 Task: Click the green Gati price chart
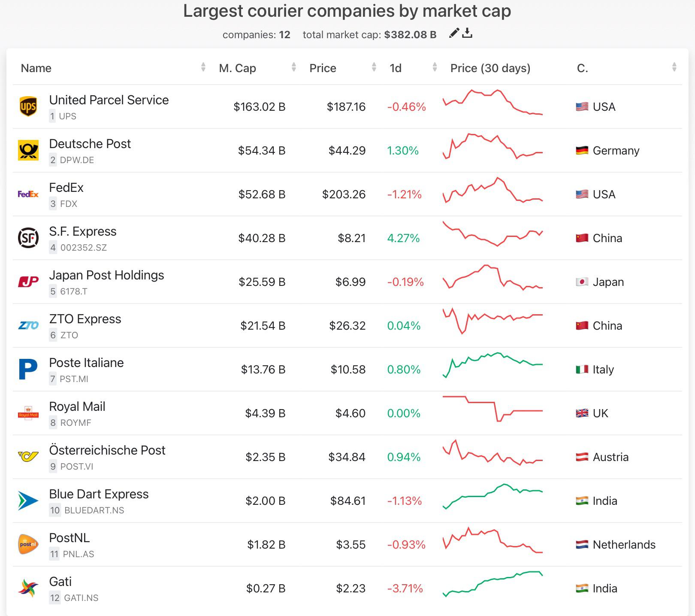(x=492, y=588)
